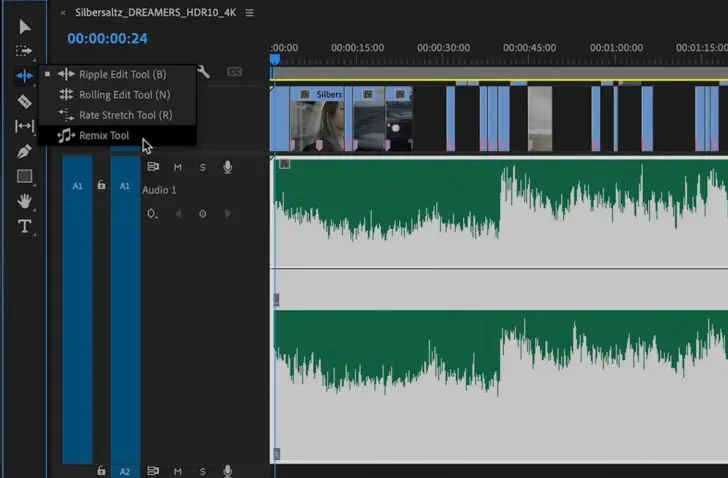Click the Audio 1 track name
Screen dimensions: 728x478
[x=159, y=190]
